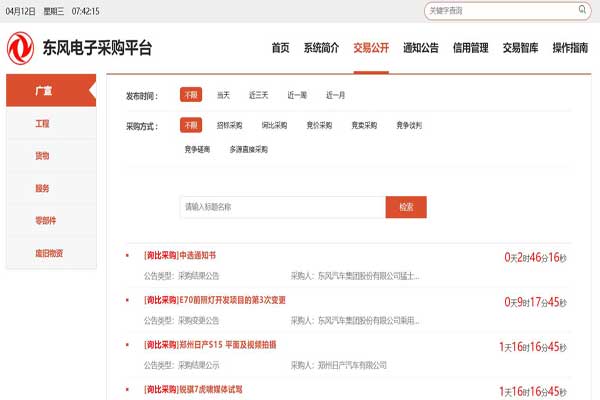Open the E70前照灯开发项目 change announcement
The image size is (600, 400).
click(x=215, y=300)
